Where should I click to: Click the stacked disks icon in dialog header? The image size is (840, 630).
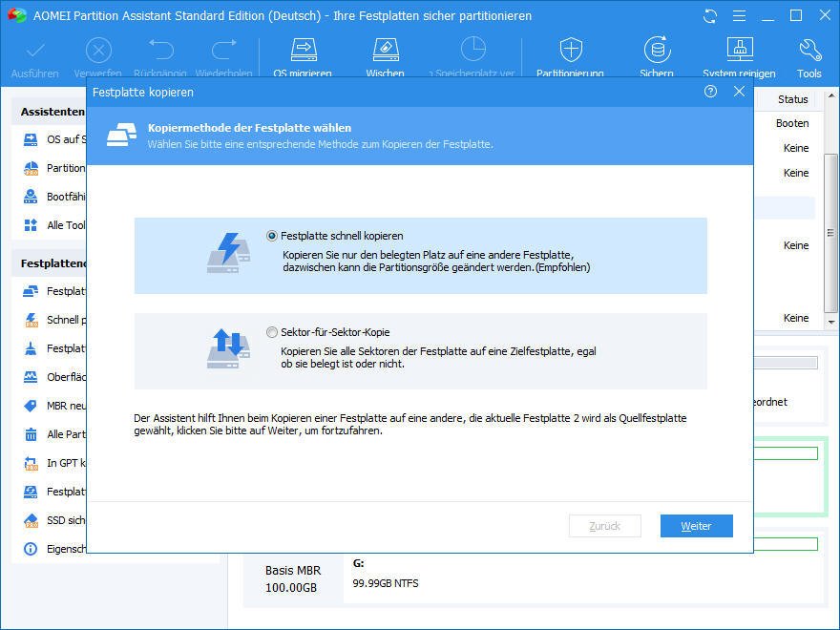click(x=121, y=135)
